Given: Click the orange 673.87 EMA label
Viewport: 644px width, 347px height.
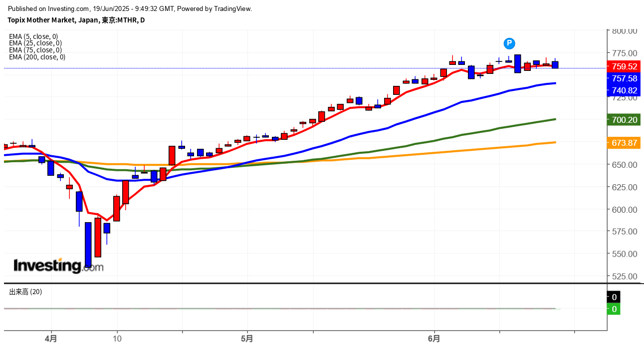Looking at the screenshot, I should [x=624, y=143].
